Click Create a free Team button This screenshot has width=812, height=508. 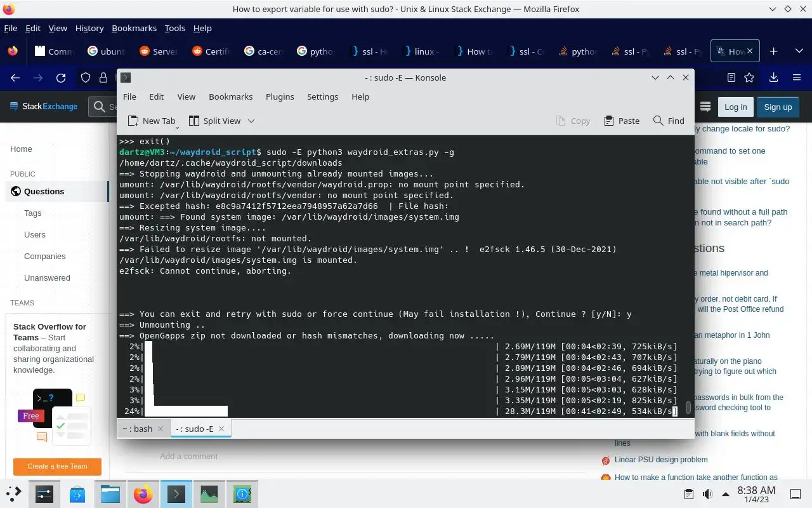pyautogui.click(x=57, y=466)
